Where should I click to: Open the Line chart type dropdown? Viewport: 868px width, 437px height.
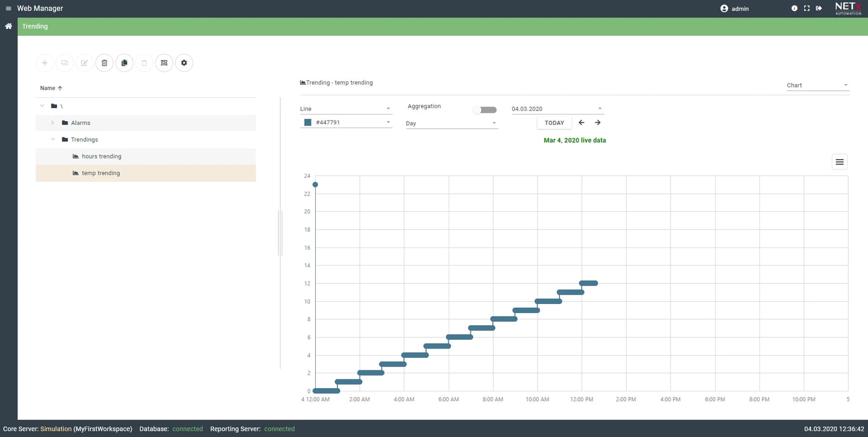pos(346,109)
